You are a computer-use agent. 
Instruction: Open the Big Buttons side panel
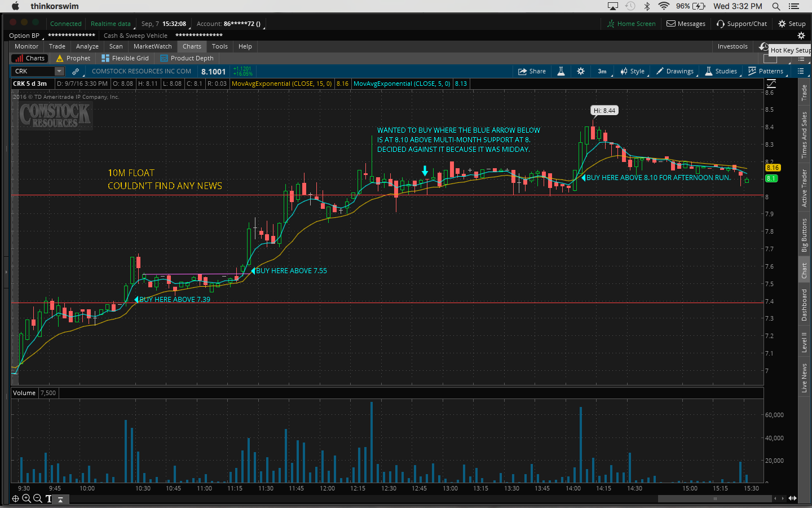click(x=804, y=235)
